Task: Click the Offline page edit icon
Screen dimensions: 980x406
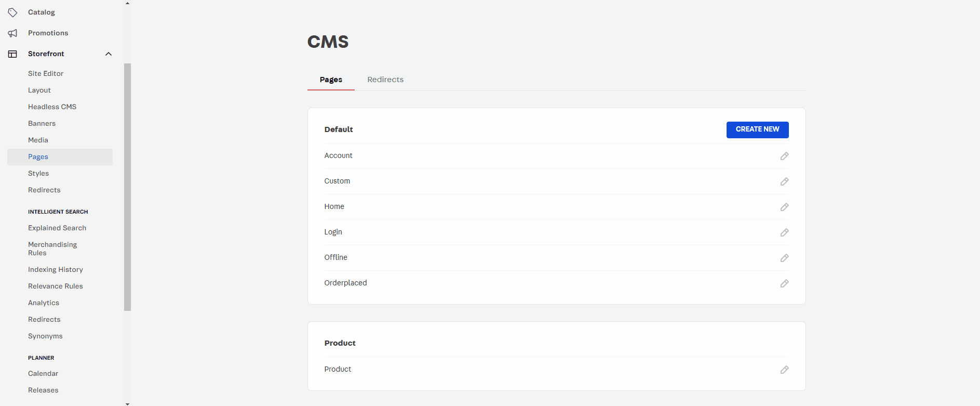Action: (784, 258)
